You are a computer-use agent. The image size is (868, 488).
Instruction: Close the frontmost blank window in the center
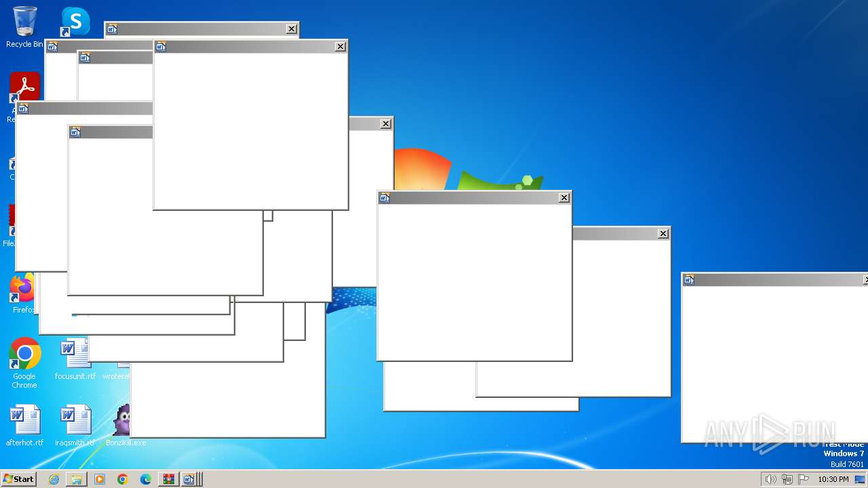point(564,198)
